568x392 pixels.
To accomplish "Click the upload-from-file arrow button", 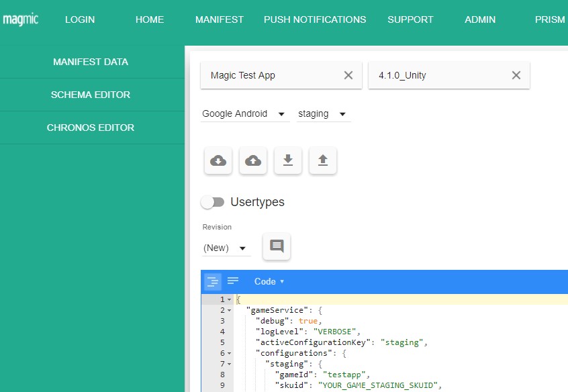I will coord(323,160).
